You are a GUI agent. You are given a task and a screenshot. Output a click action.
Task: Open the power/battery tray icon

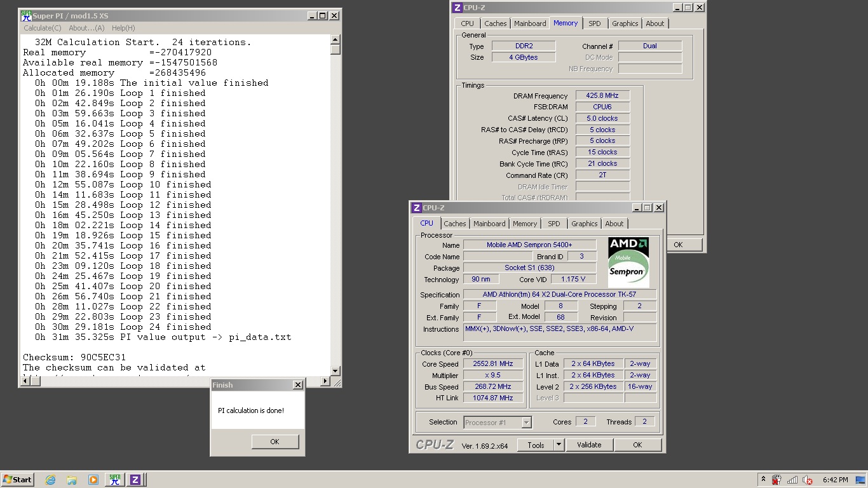point(776,480)
